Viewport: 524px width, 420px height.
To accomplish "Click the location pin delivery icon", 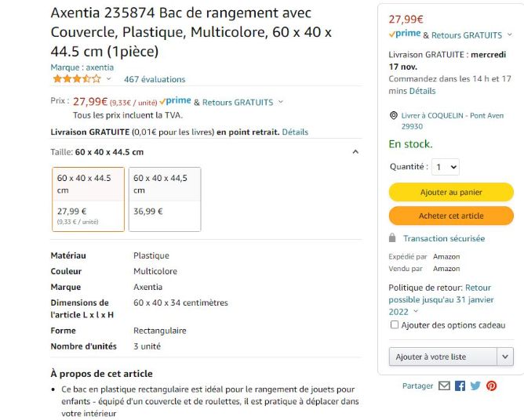I will point(394,115).
